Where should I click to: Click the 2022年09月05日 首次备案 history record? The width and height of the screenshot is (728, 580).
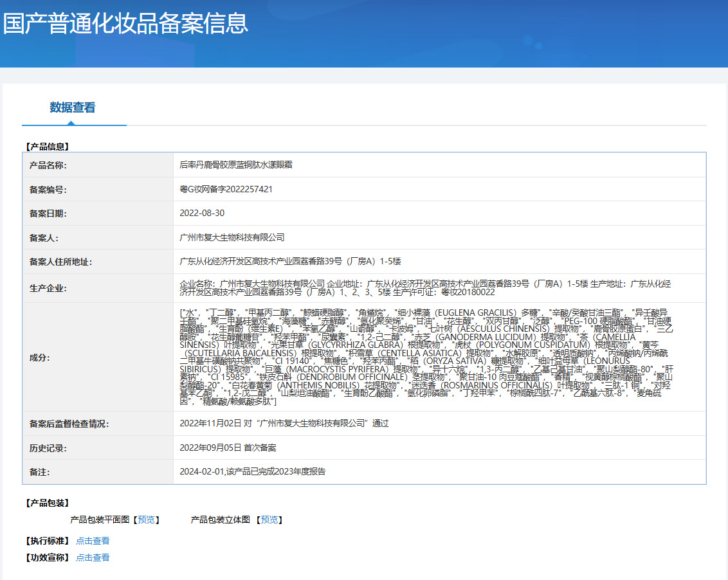click(x=228, y=448)
